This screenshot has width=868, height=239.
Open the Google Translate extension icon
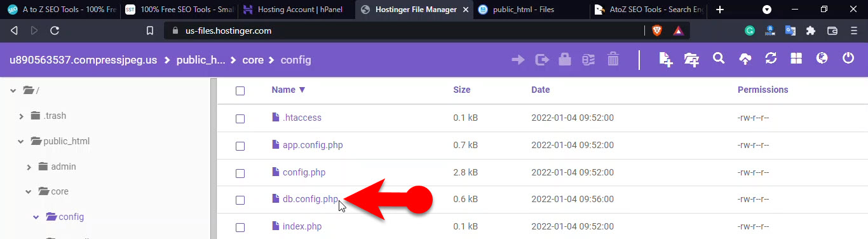click(790, 31)
